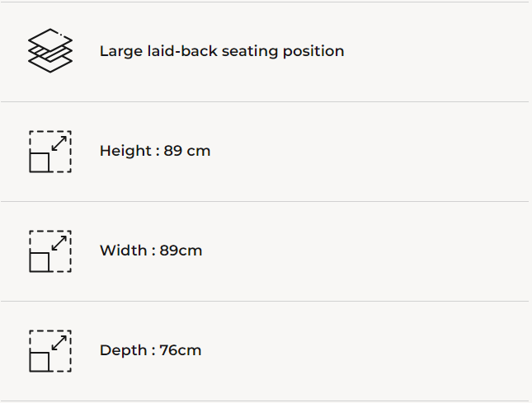This screenshot has height=403, width=532.
Task: Click the word 'Height' label
Action: point(124,151)
